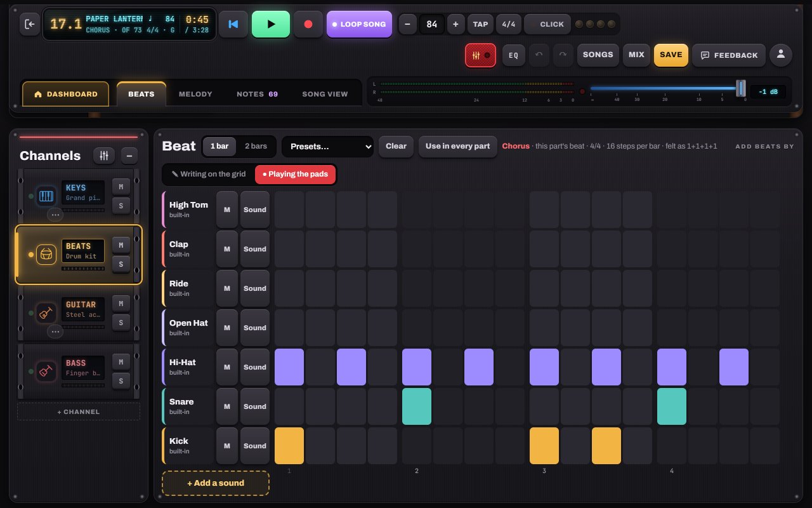This screenshot has width=812, height=508.
Task: Select the Guitar channel icon
Action: (46, 313)
